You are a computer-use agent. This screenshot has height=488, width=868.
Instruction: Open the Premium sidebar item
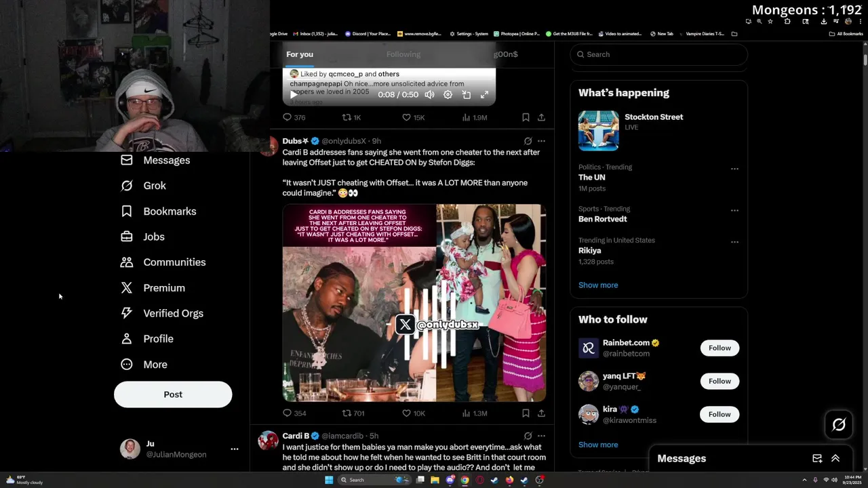pos(153,288)
